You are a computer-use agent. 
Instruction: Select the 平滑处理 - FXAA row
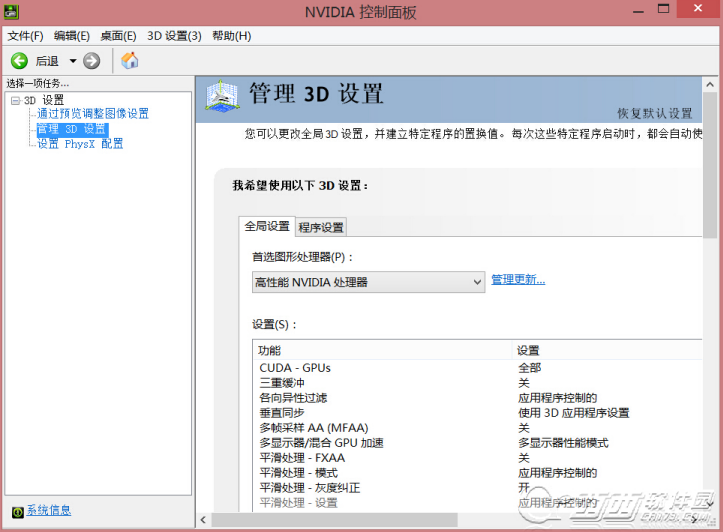point(477,458)
